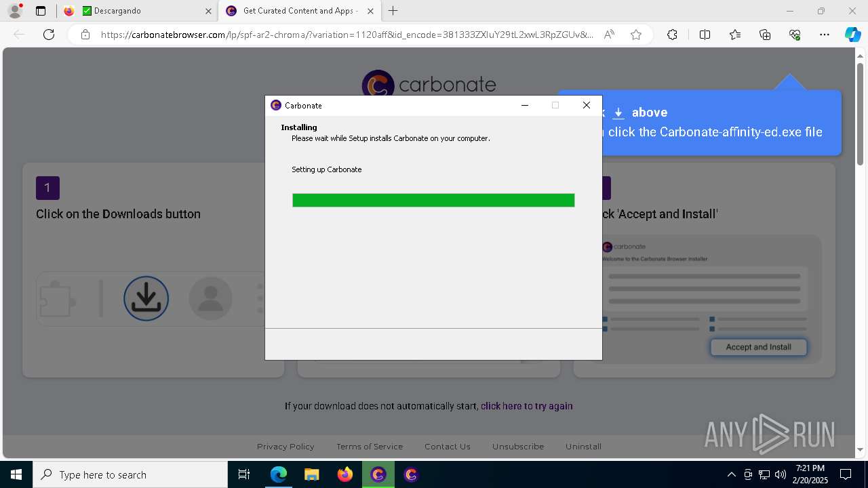Viewport: 868px width, 488px height.
Task: Open the Contact Us link
Action: (448, 447)
